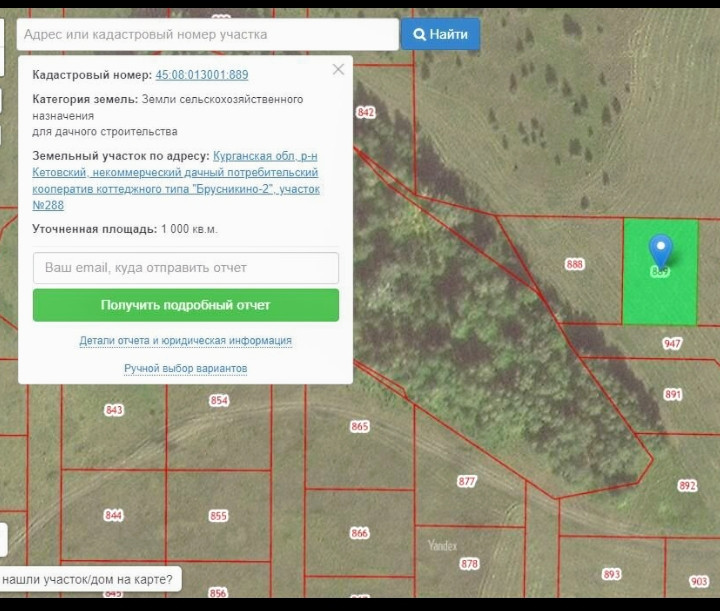Click the email input field for report
The width and height of the screenshot is (720, 611).
(186, 268)
